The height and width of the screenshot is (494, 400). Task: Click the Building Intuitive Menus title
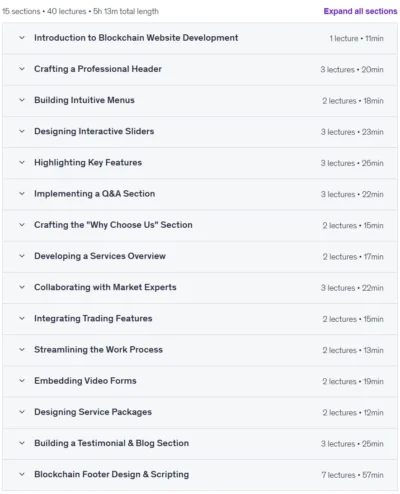84,100
